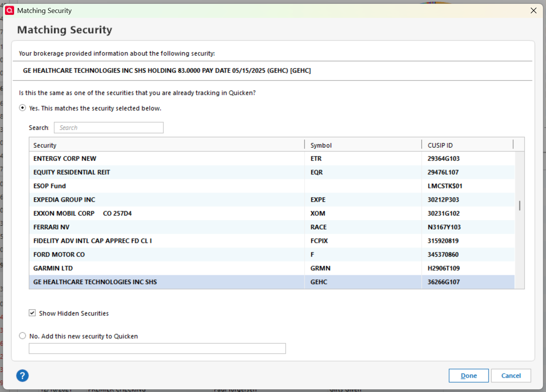Click the Search input field
Image resolution: width=546 pixels, height=392 pixels.
(x=109, y=128)
